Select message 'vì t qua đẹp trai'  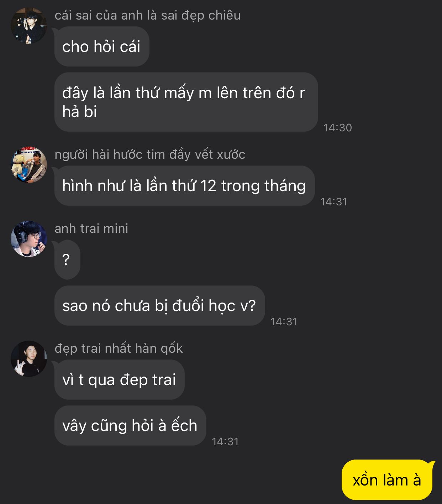[120, 380]
